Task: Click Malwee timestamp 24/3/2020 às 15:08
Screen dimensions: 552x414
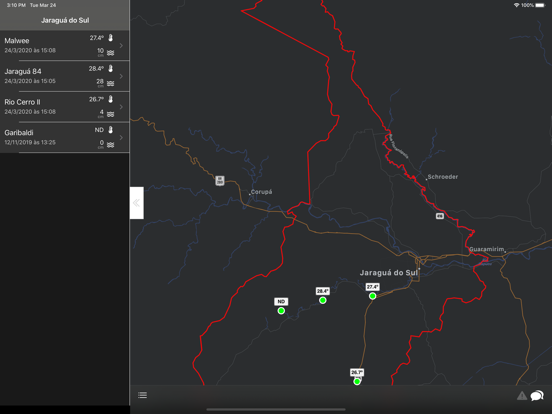Action: [x=30, y=50]
